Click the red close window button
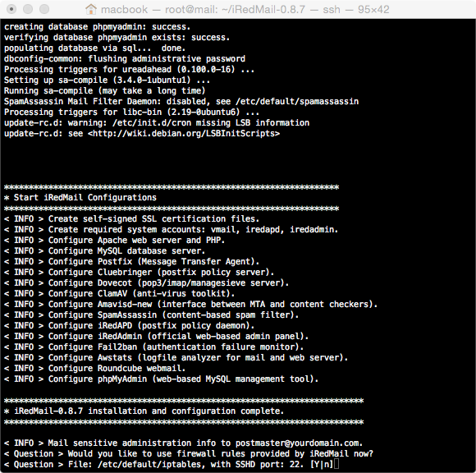 11,9
